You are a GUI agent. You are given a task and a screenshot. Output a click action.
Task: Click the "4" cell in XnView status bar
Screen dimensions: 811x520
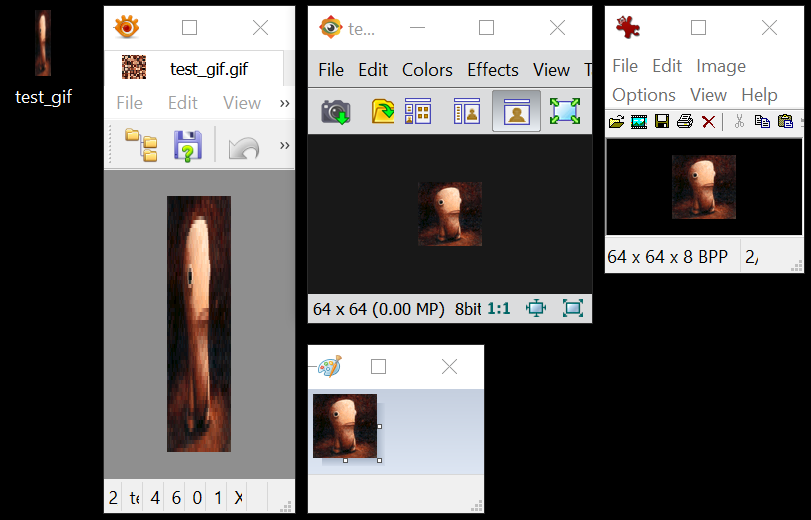pos(155,498)
